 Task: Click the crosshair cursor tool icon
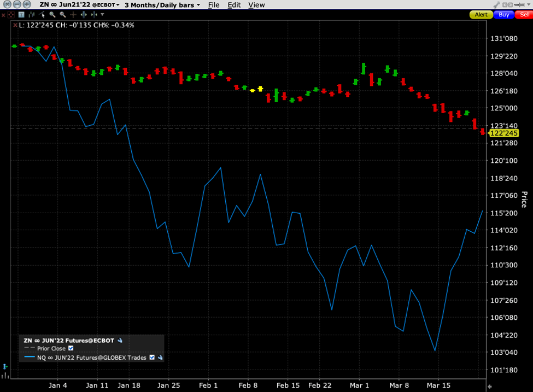73,15
